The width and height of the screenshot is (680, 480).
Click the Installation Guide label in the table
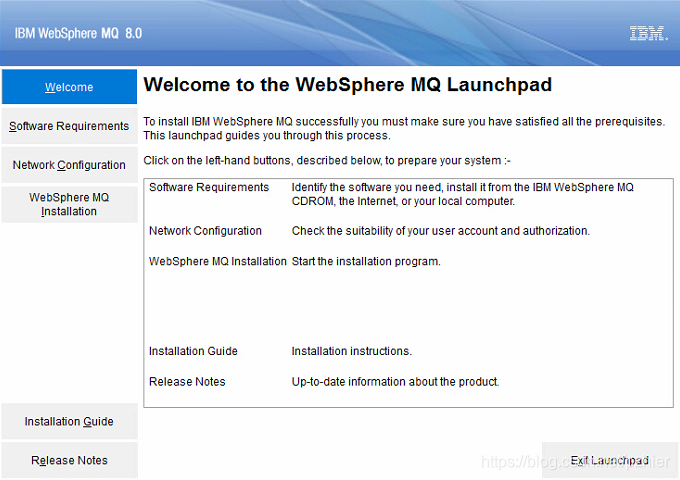(x=193, y=351)
